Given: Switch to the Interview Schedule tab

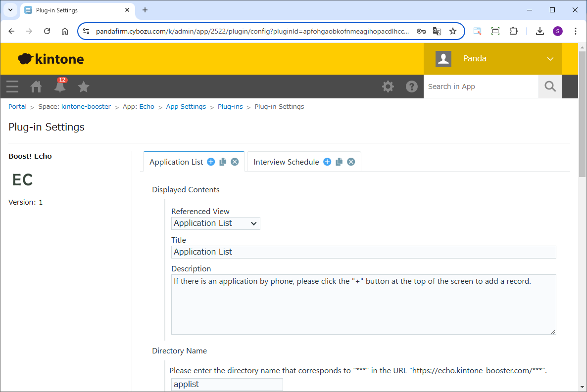Looking at the screenshot, I should coord(286,162).
